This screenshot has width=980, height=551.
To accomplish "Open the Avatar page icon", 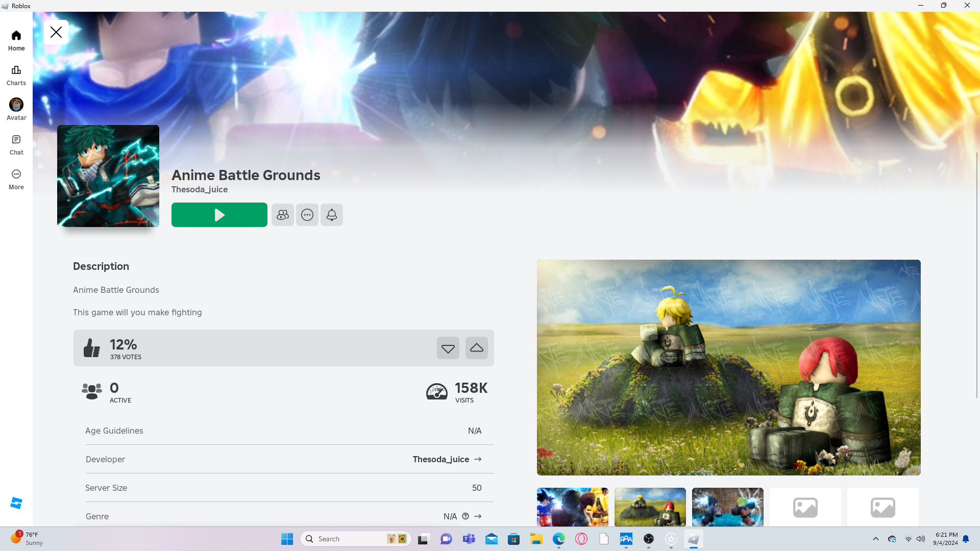I will coord(16,109).
